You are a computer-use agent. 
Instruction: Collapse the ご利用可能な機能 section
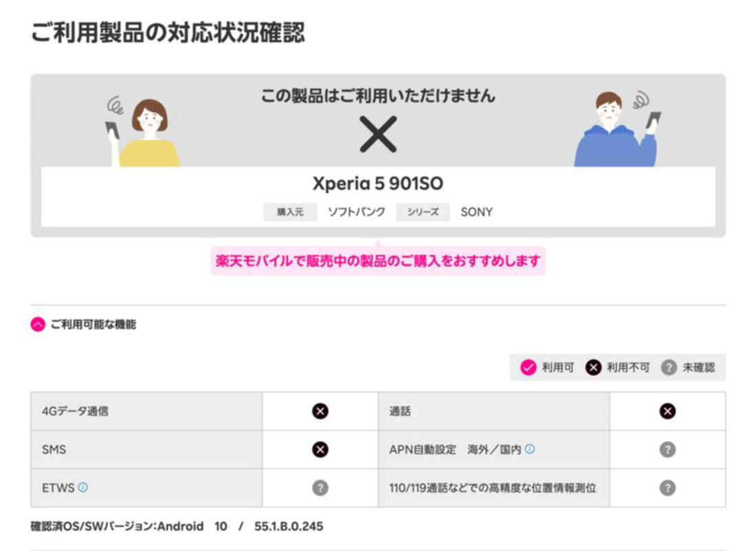pos(38,324)
